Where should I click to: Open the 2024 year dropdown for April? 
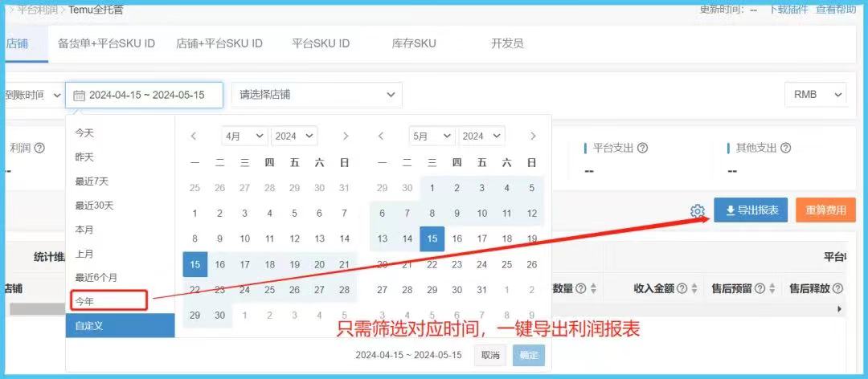point(294,137)
